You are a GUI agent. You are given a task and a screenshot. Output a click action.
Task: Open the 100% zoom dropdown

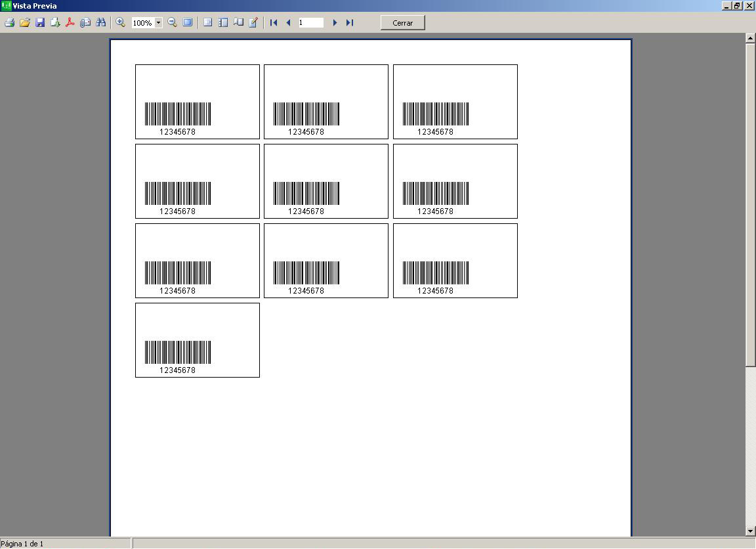tap(158, 23)
